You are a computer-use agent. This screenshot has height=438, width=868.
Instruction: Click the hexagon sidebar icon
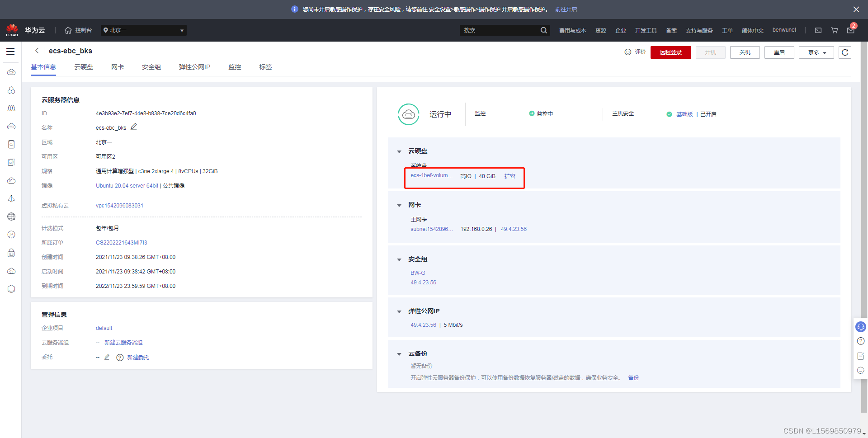pyautogui.click(x=11, y=289)
